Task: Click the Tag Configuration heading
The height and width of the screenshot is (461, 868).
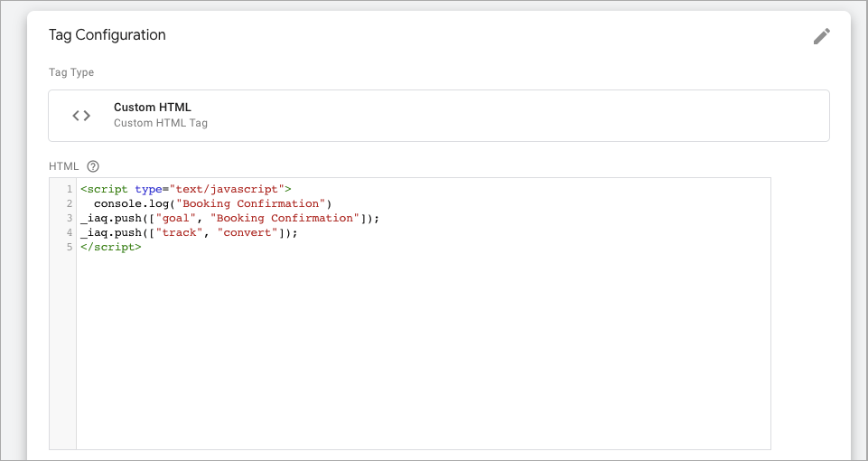Action: click(107, 35)
